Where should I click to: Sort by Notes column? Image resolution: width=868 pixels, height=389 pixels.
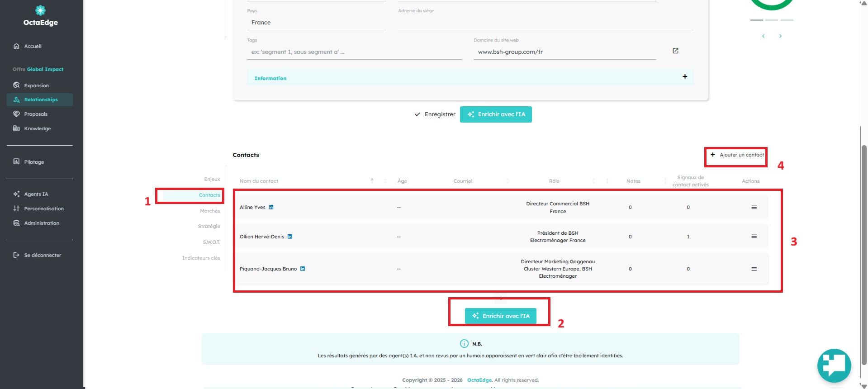coord(633,181)
